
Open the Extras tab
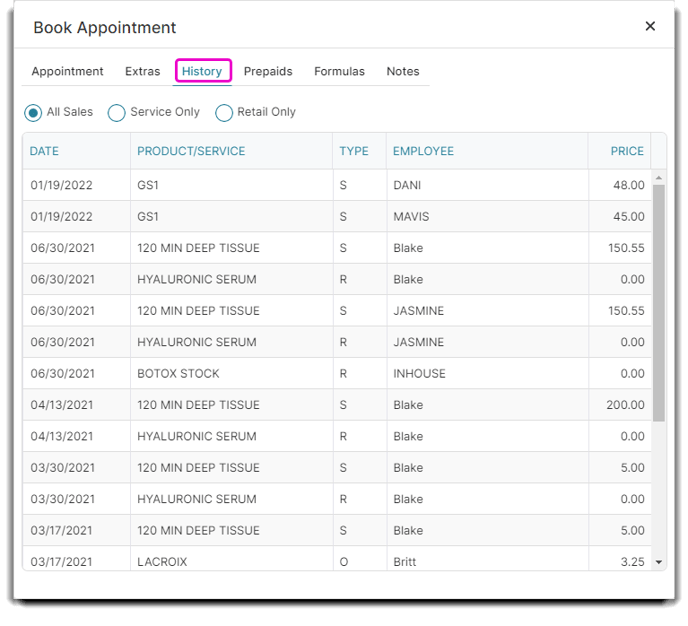tap(143, 71)
